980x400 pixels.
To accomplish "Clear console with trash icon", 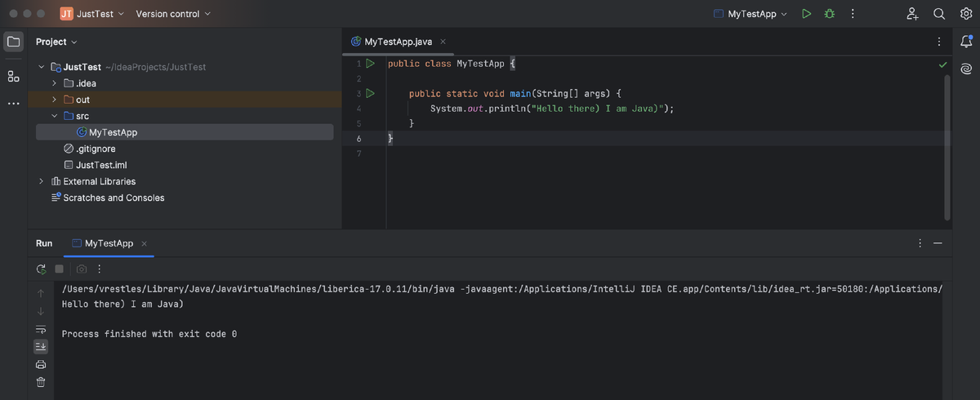I will click(x=41, y=382).
